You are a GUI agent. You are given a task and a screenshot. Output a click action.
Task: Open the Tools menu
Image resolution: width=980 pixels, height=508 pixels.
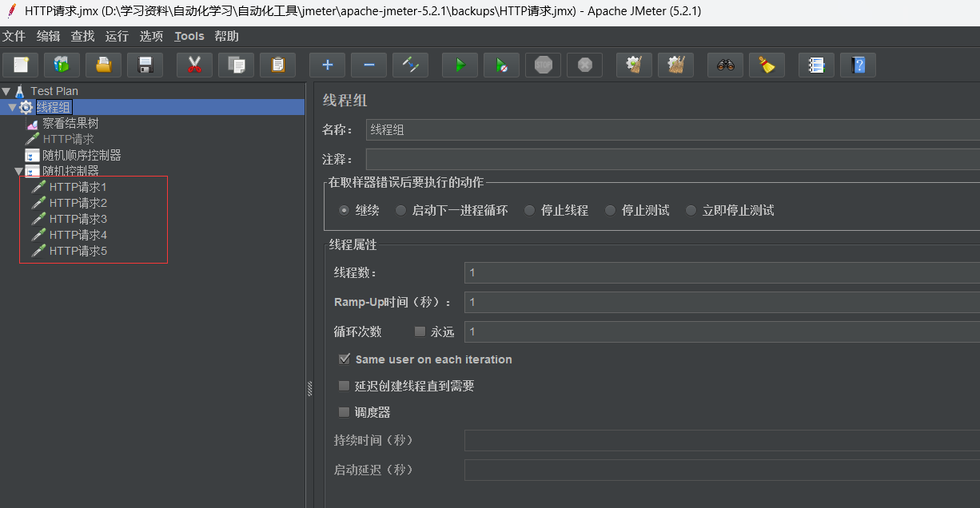pos(189,36)
